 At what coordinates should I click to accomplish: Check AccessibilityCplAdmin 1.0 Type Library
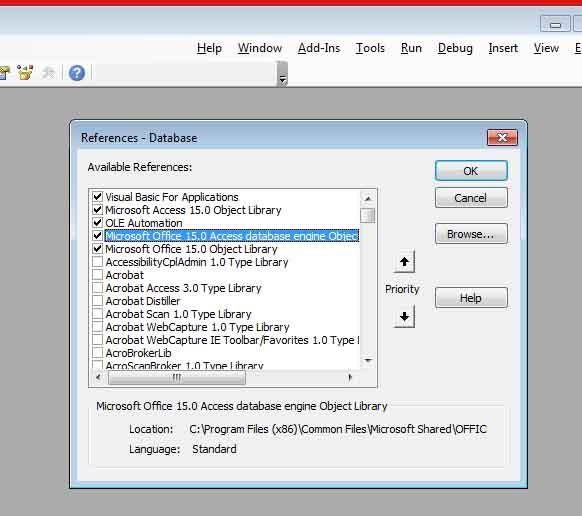[98, 261]
